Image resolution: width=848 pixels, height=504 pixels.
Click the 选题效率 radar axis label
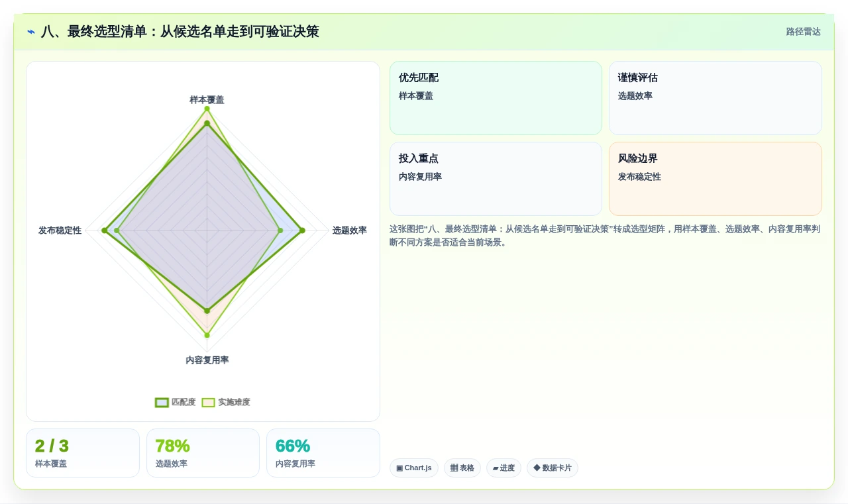350,230
